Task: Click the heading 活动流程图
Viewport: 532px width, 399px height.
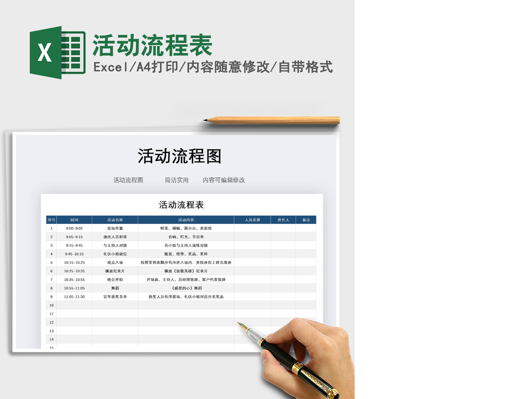Action: click(180, 156)
